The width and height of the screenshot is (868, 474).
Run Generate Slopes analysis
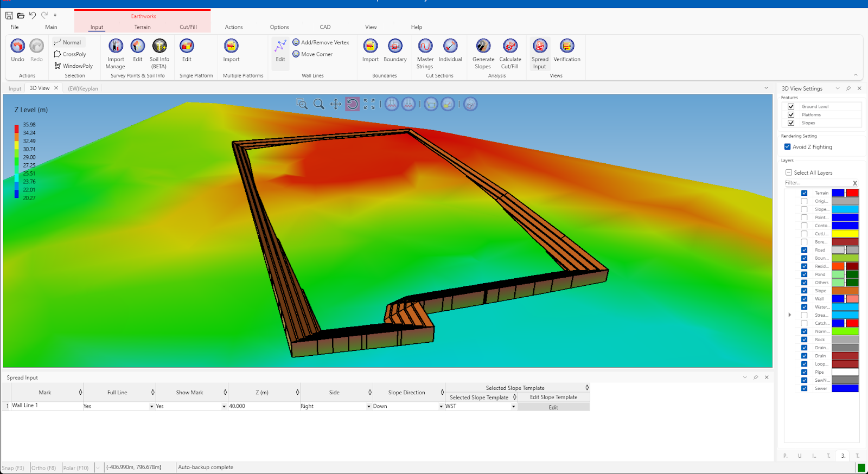coord(483,46)
